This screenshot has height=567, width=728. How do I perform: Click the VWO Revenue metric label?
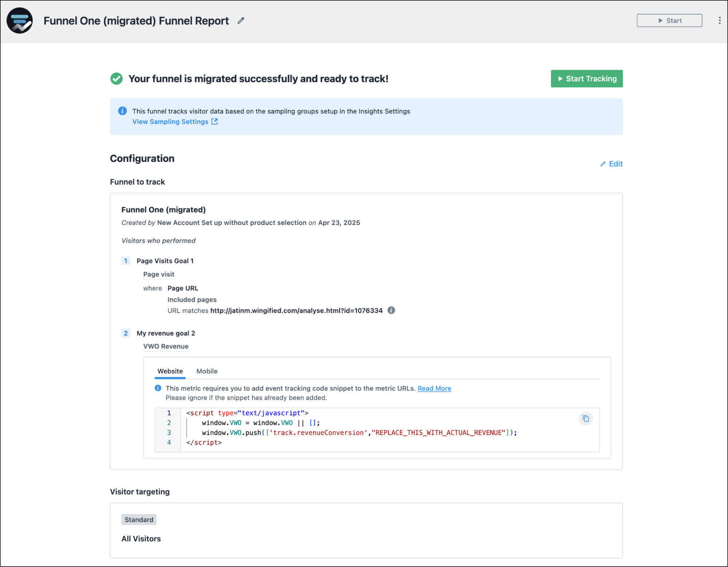166,346
